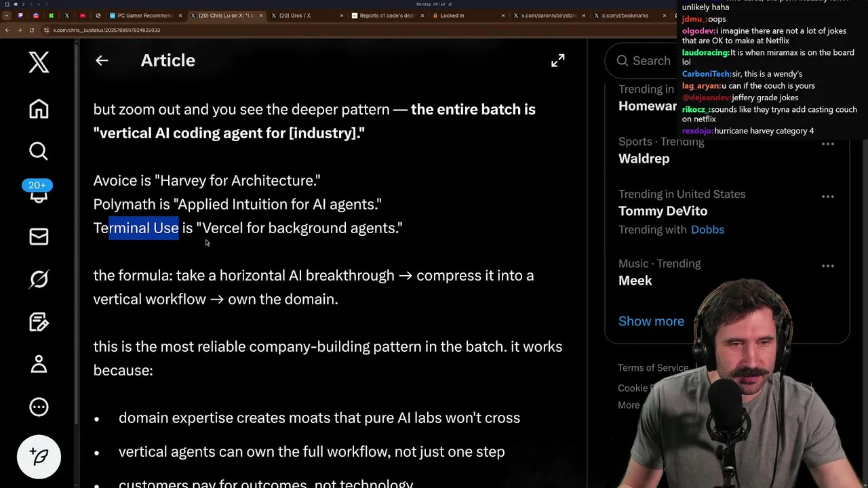This screenshot has height=488, width=868.
Task: Close the Chris Lu on X tab
Action: [261, 15]
